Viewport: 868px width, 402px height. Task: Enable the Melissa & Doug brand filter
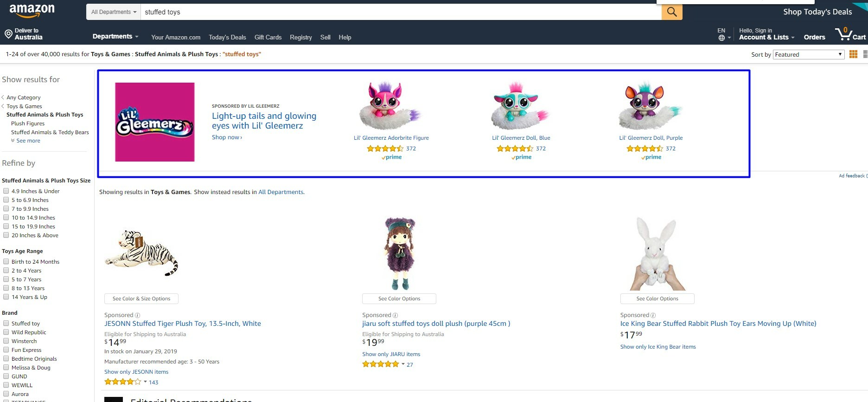point(6,368)
